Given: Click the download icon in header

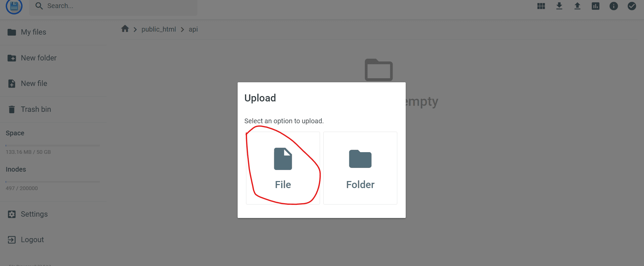Looking at the screenshot, I should (559, 6).
